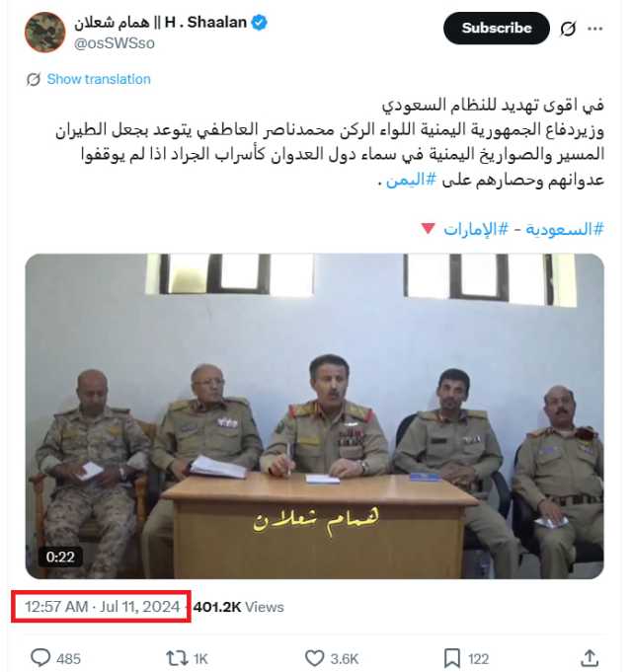The image size is (632, 672).
Task: Click the share upload icon
Action: pyautogui.click(x=590, y=658)
